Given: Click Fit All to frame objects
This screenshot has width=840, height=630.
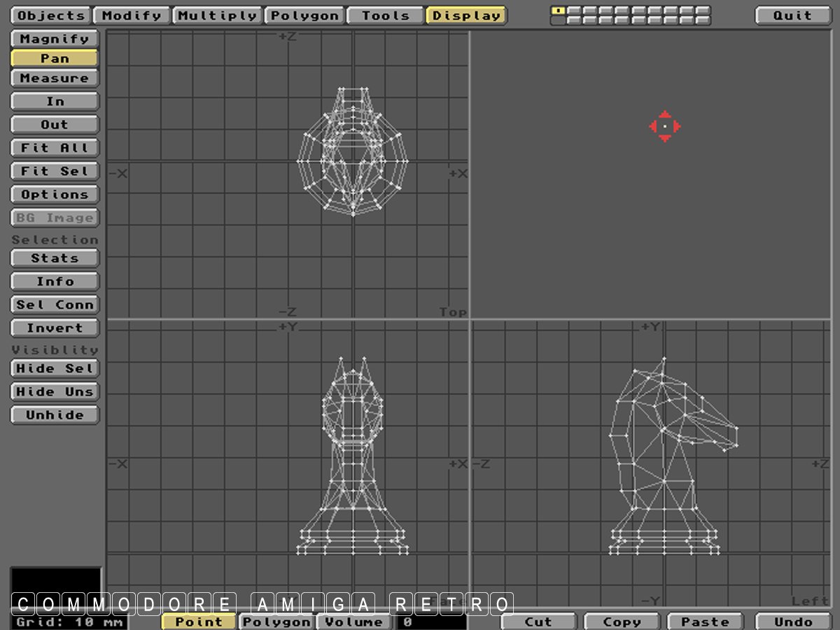Looking at the screenshot, I should [x=55, y=148].
